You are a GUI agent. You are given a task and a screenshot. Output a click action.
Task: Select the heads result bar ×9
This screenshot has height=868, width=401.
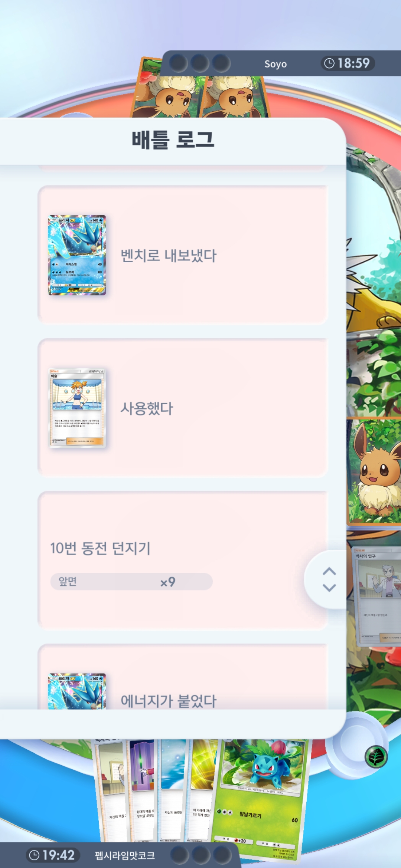coord(131,582)
